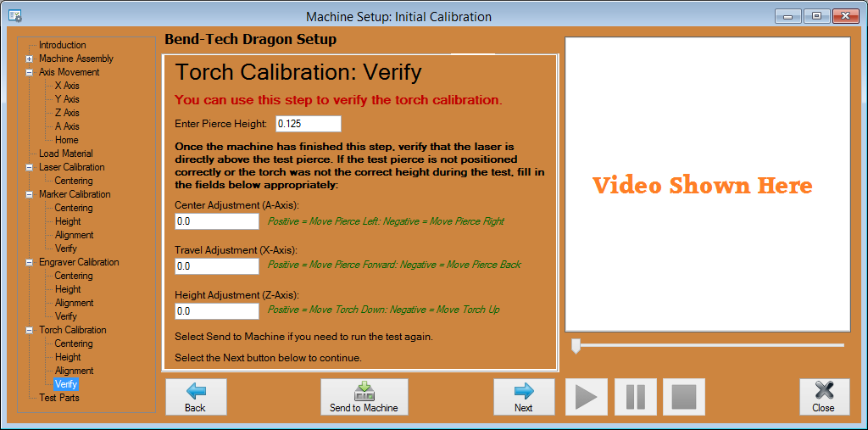Click the Next arrow button
Viewport: 868px width, 430px height.
(524, 397)
